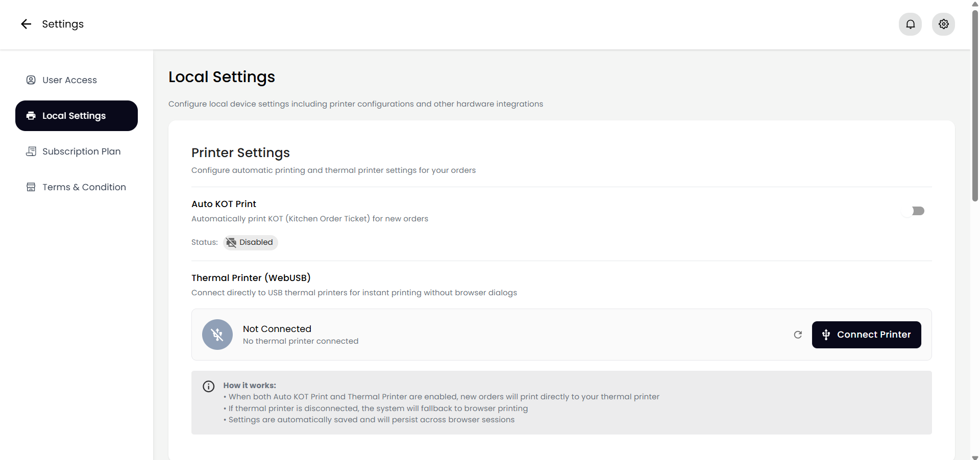The image size is (980, 460).
Task: Click the printer icon in Local Settings item
Action: pyautogui.click(x=31, y=116)
